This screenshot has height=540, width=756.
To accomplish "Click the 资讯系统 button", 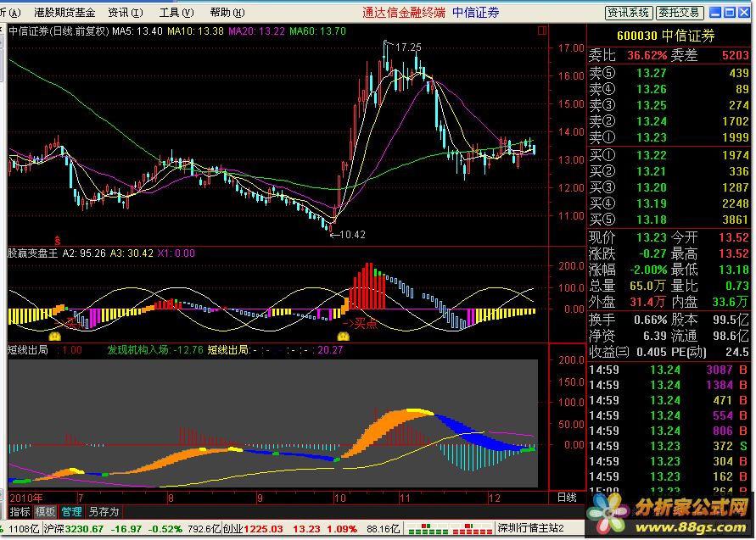I will tap(629, 13).
